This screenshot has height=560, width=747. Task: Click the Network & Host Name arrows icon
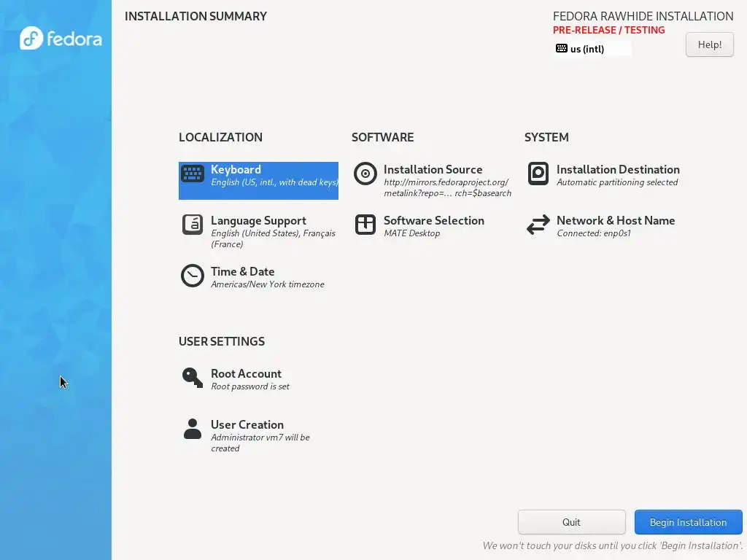[538, 225]
